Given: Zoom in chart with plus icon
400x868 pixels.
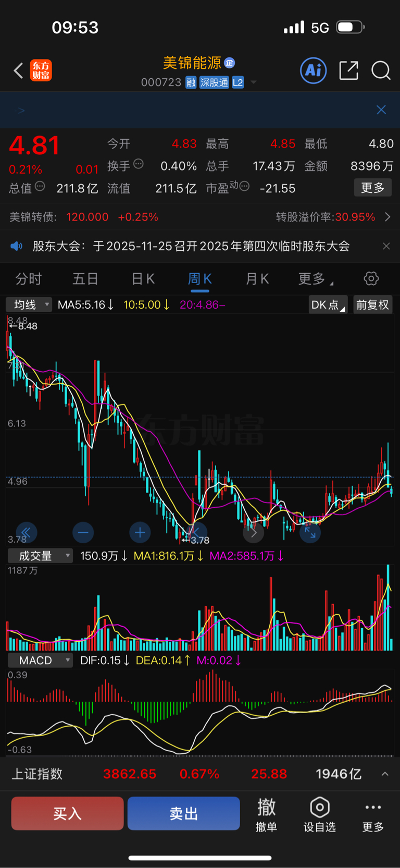Looking at the screenshot, I should 140,532.
